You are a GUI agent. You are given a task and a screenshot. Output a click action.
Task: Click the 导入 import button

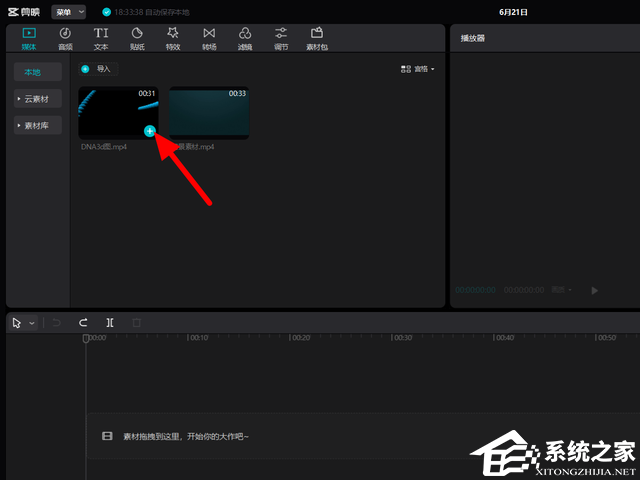(x=98, y=69)
